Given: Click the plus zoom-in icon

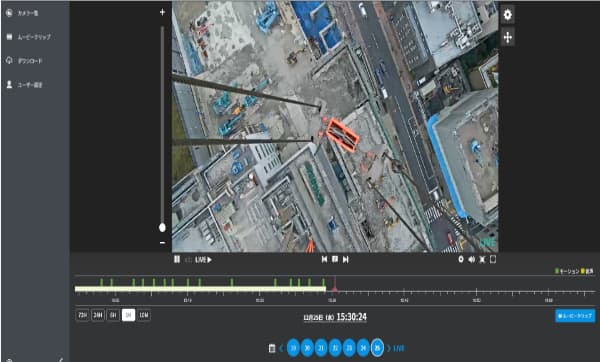Looking at the screenshot, I should tap(162, 12).
